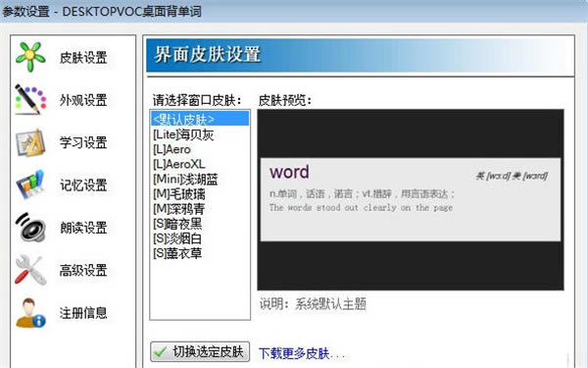The width and height of the screenshot is (588, 368).
Task: Click the green flower skin settings icon
Action: click(30, 57)
